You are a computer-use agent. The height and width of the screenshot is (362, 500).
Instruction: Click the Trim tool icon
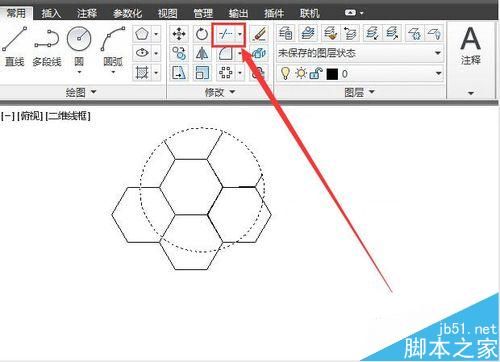(x=225, y=34)
